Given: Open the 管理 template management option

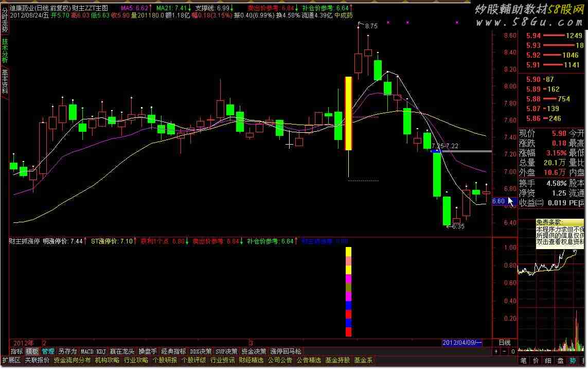Looking at the screenshot, I should (x=48, y=352).
